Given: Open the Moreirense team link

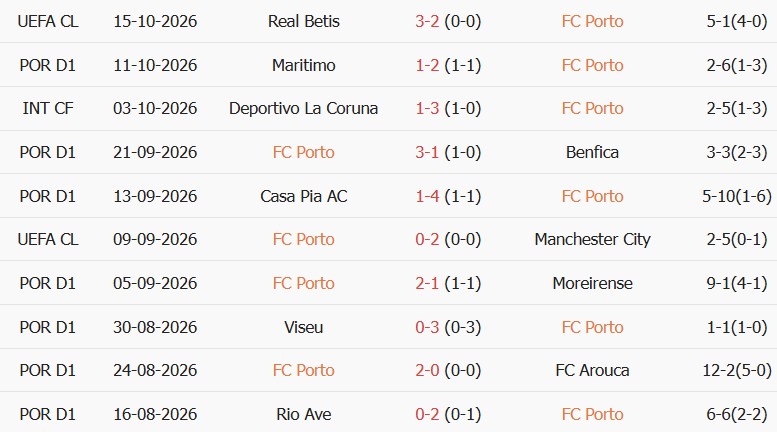Looking at the screenshot, I should (x=592, y=283).
